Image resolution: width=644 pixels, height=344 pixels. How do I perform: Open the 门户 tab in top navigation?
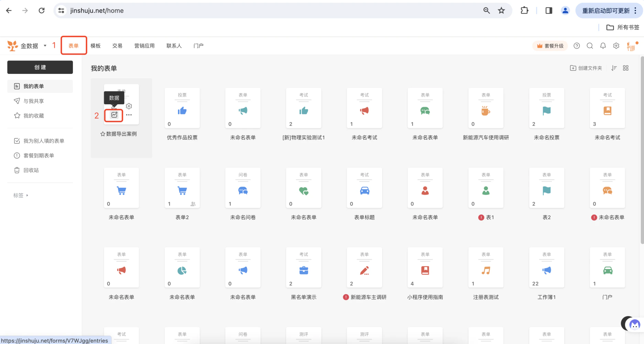coord(198,46)
